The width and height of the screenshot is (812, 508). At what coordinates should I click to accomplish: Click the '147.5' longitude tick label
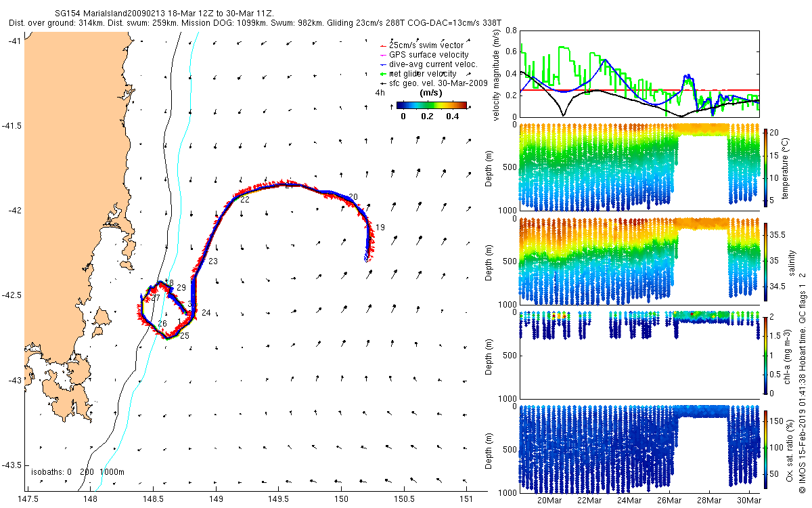click(27, 500)
